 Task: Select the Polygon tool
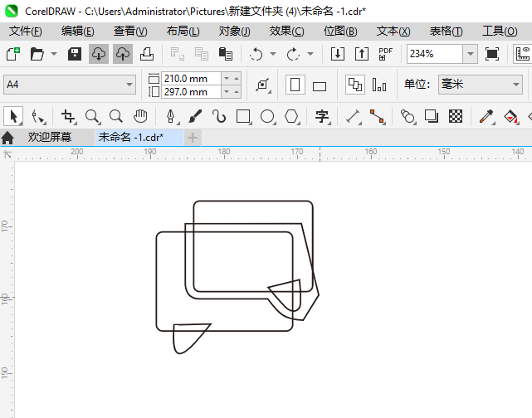coord(291,116)
